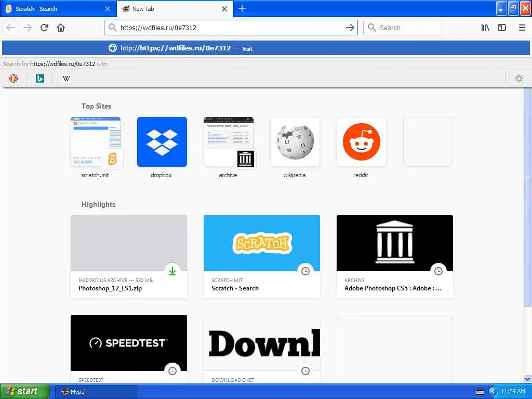This screenshot has height=399, width=532.
Task: Click the Highlights heading
Action: click(x=98, y=204)
